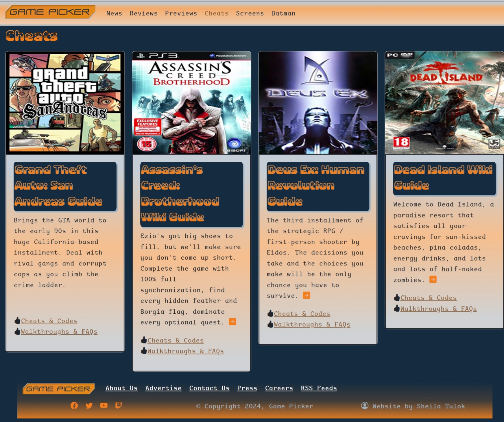
Task: Click arrow icon after Deus Ex description
Action: (307, 295)
